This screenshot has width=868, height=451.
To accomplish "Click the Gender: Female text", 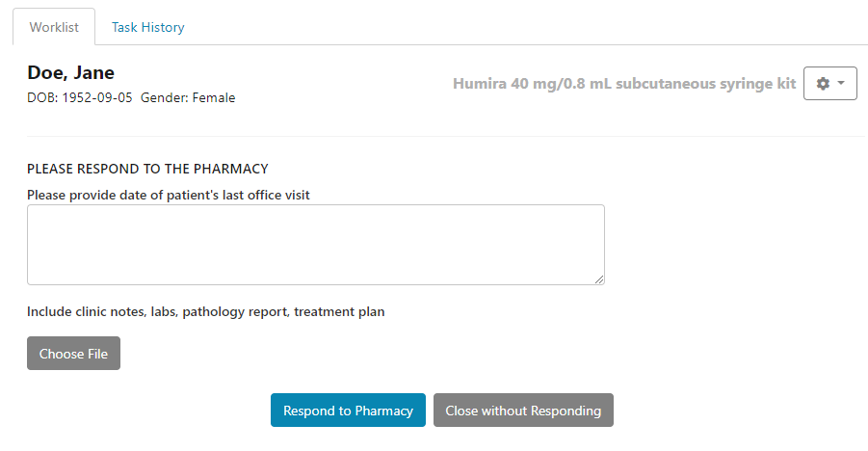I will pos(188,97).
